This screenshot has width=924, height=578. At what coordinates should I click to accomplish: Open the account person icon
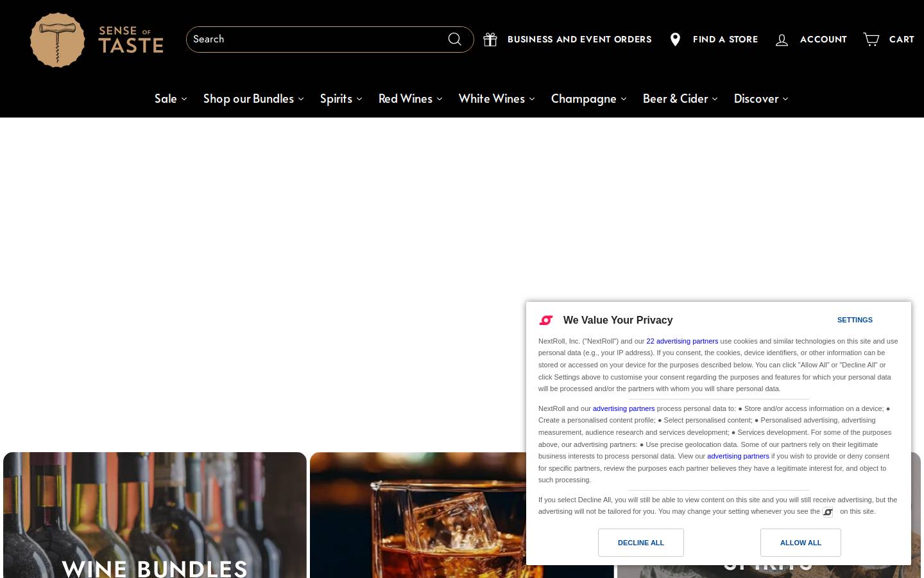click(782, 40)
